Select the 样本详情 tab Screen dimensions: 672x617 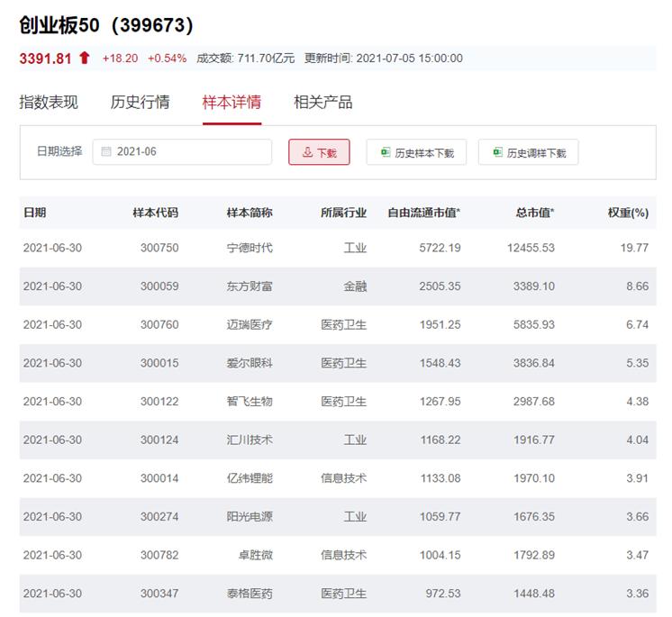pyautogui.click(x=232, y=102)
